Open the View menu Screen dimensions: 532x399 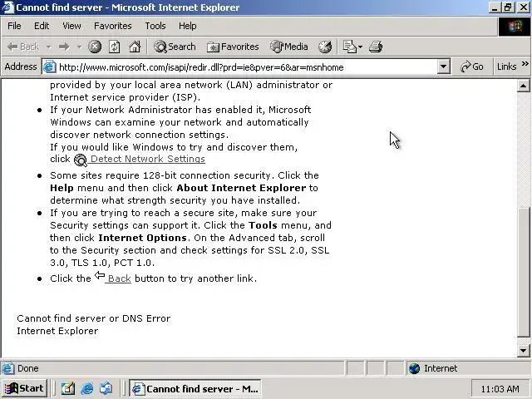[x=71, y=26]
